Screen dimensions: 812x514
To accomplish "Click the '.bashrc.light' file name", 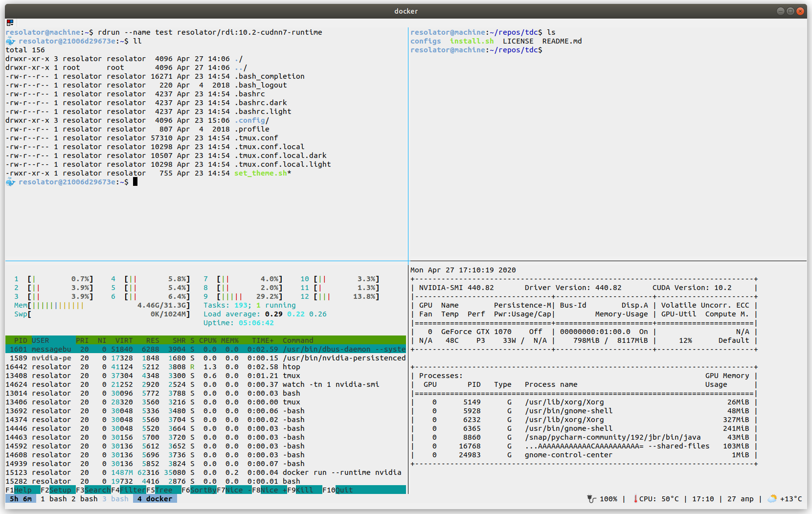I will coord(263,112).
